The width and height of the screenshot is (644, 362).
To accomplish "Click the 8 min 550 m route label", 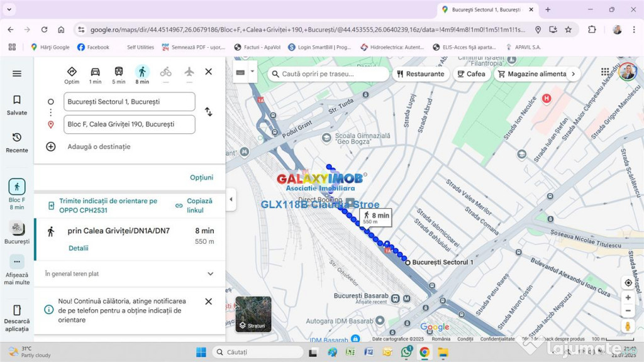I will (376, 217).
